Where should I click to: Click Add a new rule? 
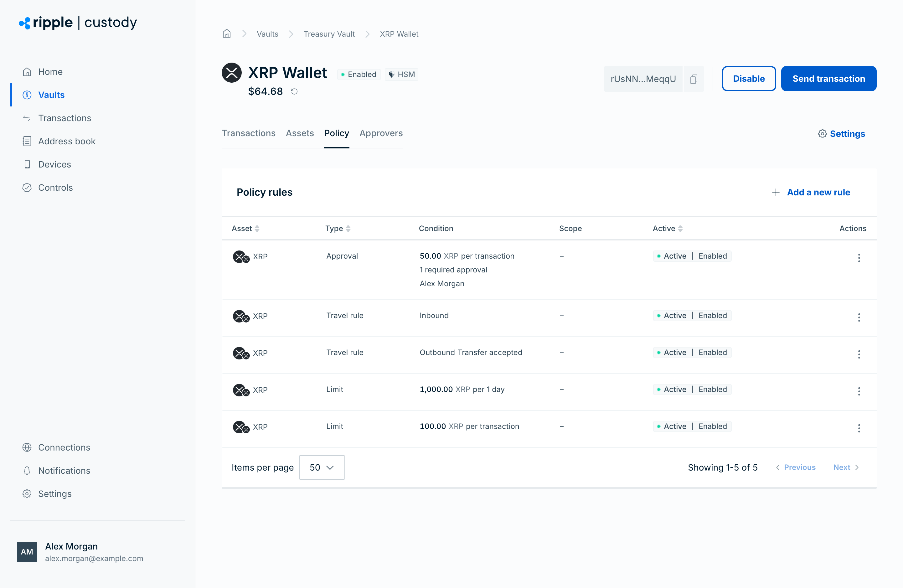811,192
